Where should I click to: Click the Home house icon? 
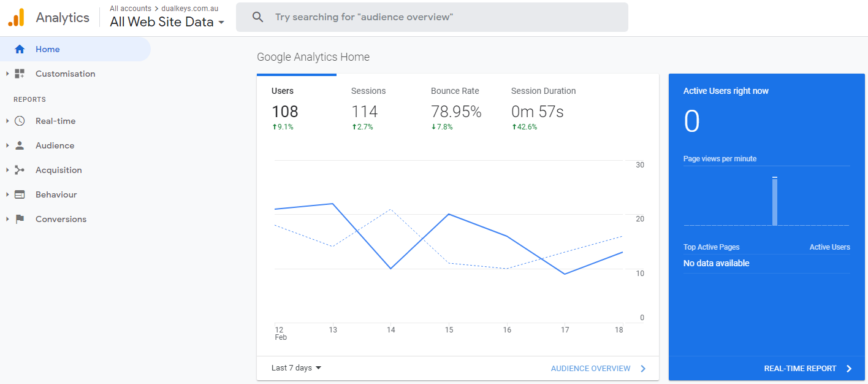(x=20, y=49)
